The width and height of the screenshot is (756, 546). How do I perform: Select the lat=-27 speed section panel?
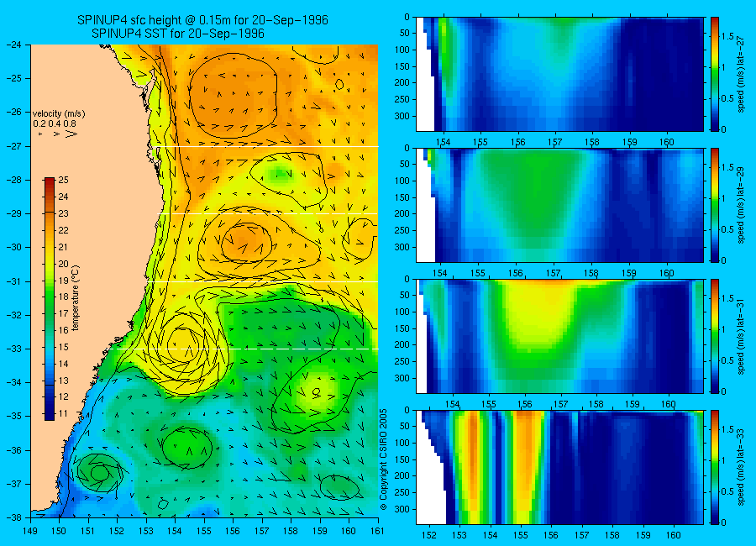click(x=559, y=74)
